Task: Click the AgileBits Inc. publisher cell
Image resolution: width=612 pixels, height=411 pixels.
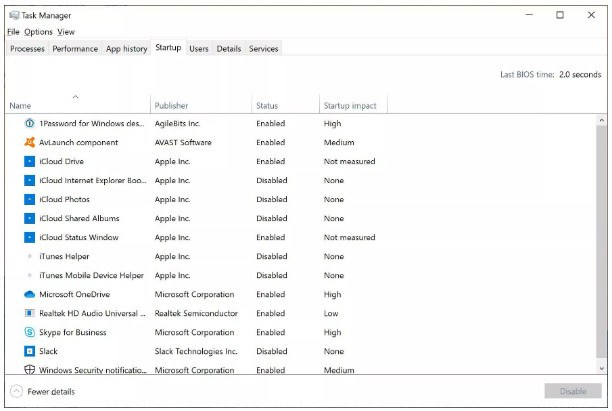Action: (x=177, y=123)
